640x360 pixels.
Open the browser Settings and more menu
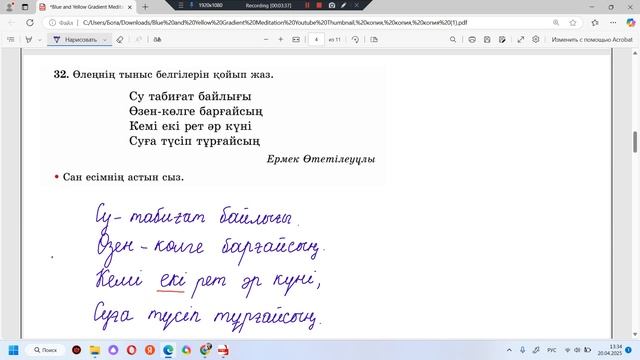[613, 23]
